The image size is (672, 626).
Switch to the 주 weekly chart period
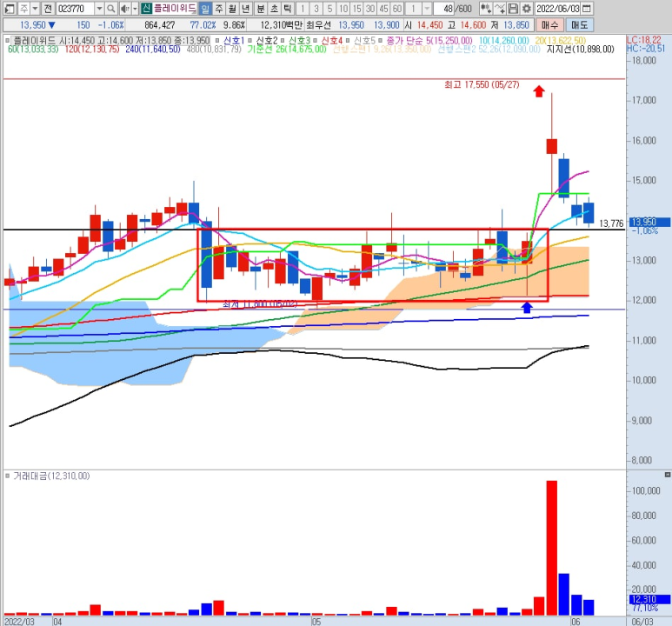[x=219, y=8]
